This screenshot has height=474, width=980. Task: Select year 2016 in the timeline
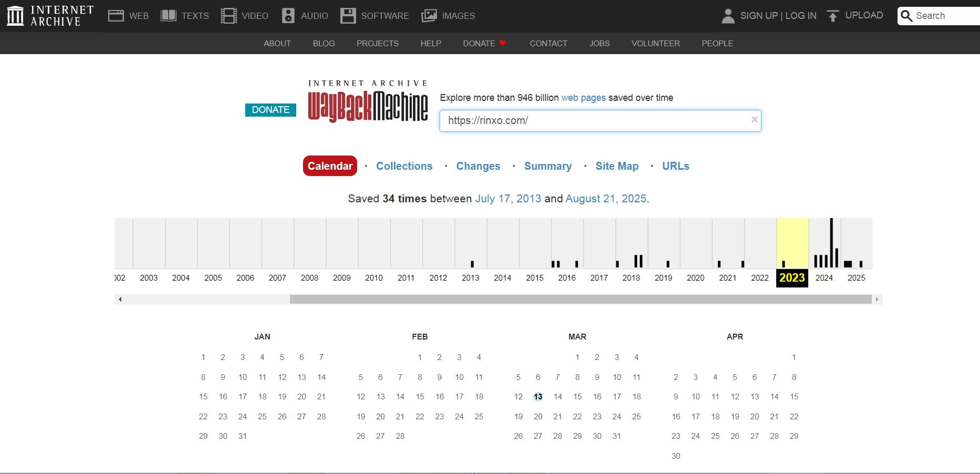567,277
